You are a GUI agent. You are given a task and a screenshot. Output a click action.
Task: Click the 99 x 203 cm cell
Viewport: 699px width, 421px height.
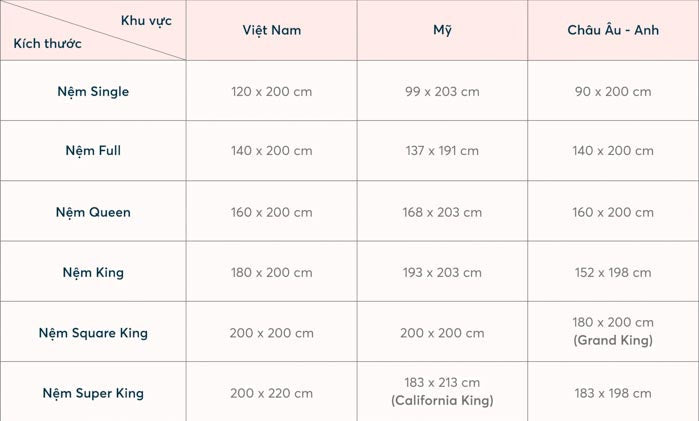point(442,91)
